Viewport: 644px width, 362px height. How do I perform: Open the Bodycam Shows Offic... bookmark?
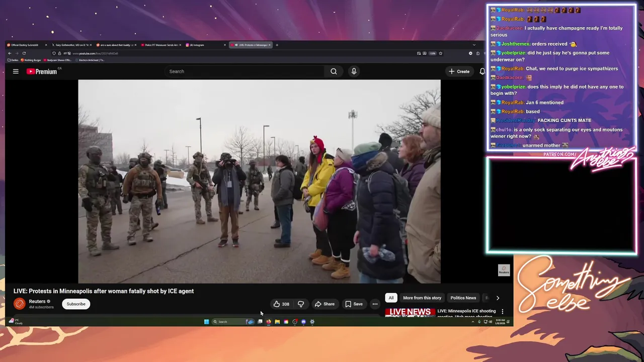(x=58, y=60)
